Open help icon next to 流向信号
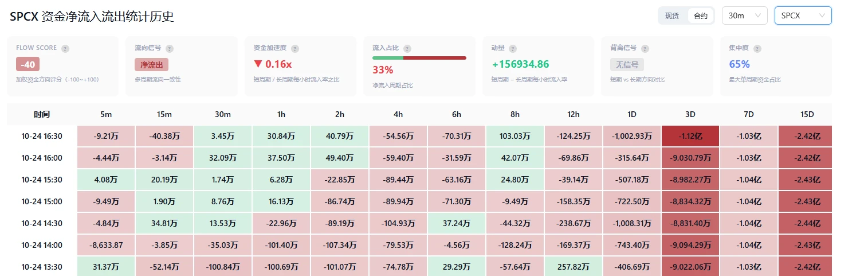The height and width of the screenshot is (276, 868). pyautogui.click(x=170, y=49)
